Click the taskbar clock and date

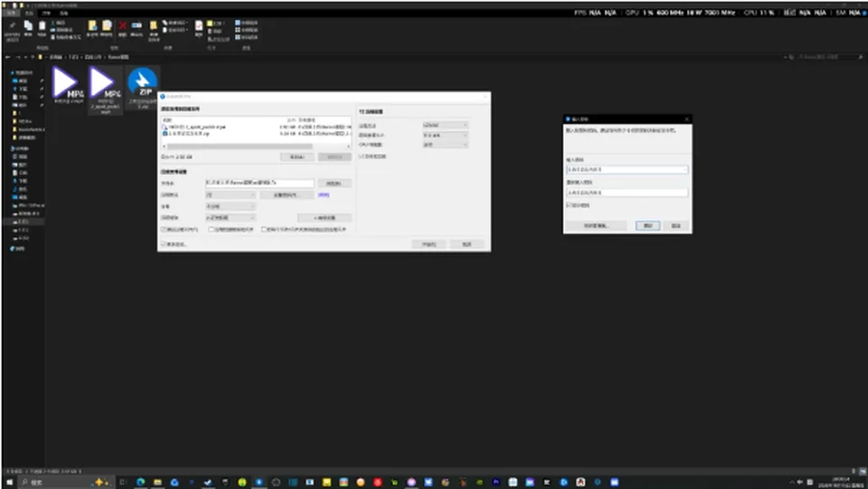click(840, 483)
